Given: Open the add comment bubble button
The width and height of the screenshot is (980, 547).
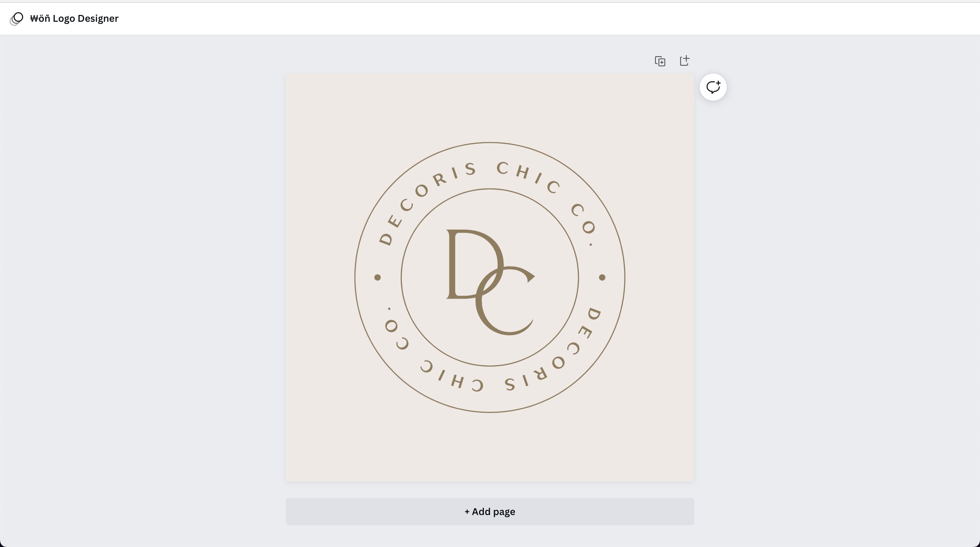Looking at the screenshot, I should 713,87.
